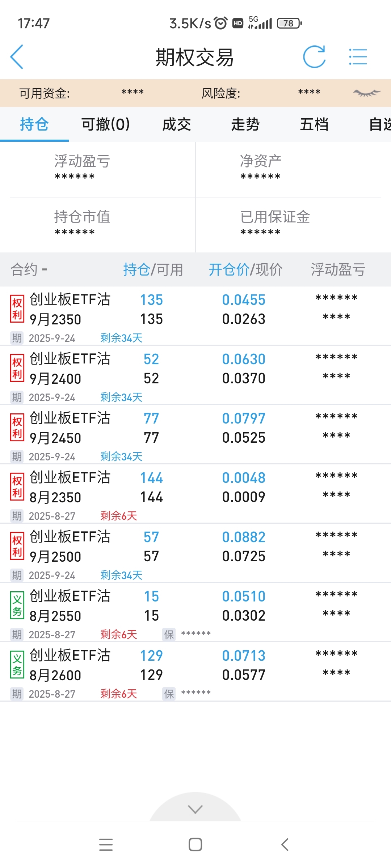391x868 pixels.
Task: Open the list menu icon at top right
Action: [358, 57]
